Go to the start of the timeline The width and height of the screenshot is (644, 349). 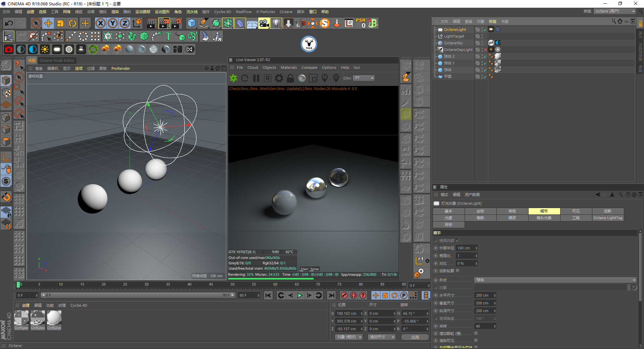[x=268, y=295]
